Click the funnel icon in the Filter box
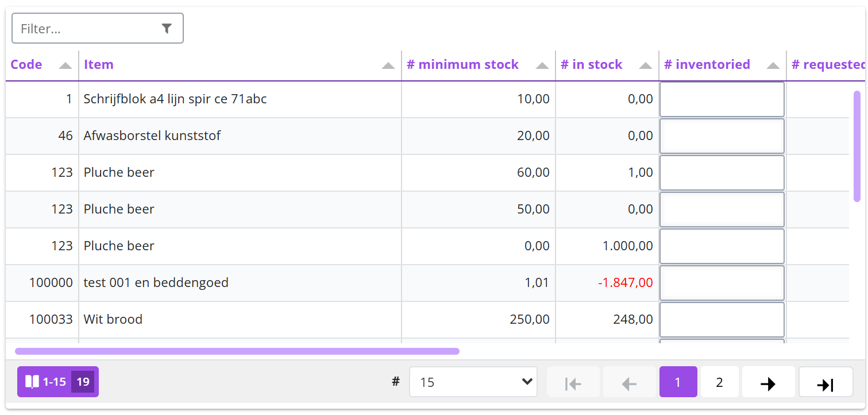This screenshot has width=868, height=415. (167, 28)
